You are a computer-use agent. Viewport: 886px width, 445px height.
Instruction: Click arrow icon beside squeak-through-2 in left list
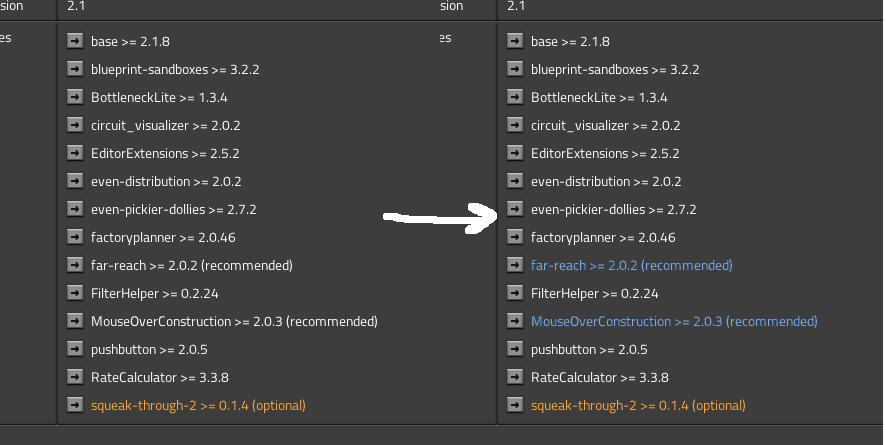coord(75,405)
